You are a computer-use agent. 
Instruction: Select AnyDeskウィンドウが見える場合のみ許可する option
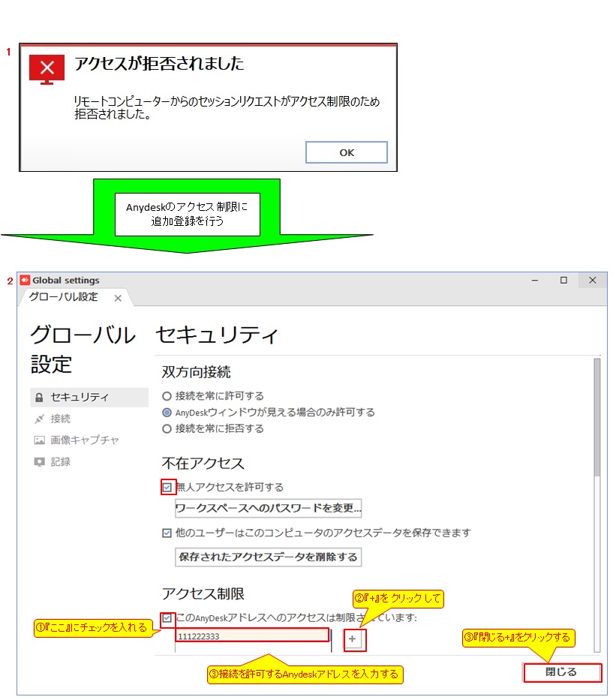[x=167, y=412]
